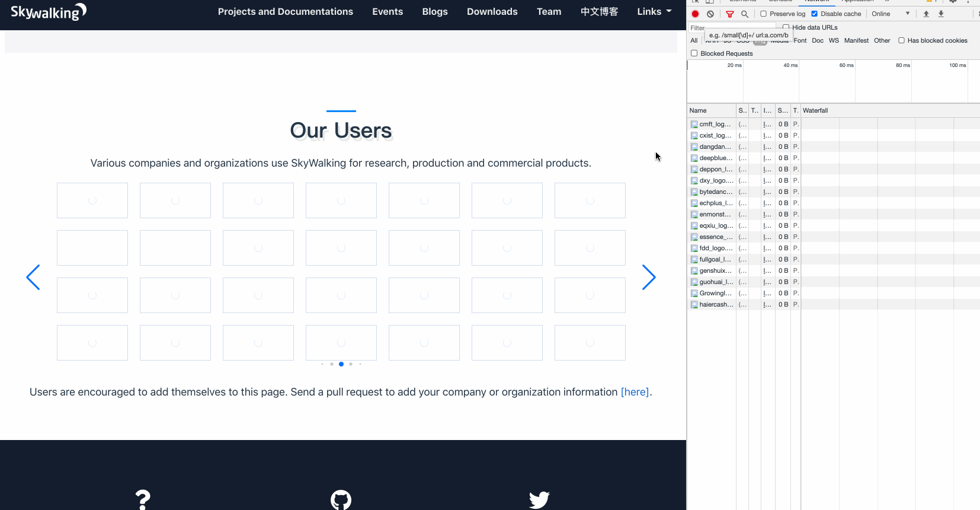Select the enmonst request row
The image size is (980, 510).
coord(834,214)
